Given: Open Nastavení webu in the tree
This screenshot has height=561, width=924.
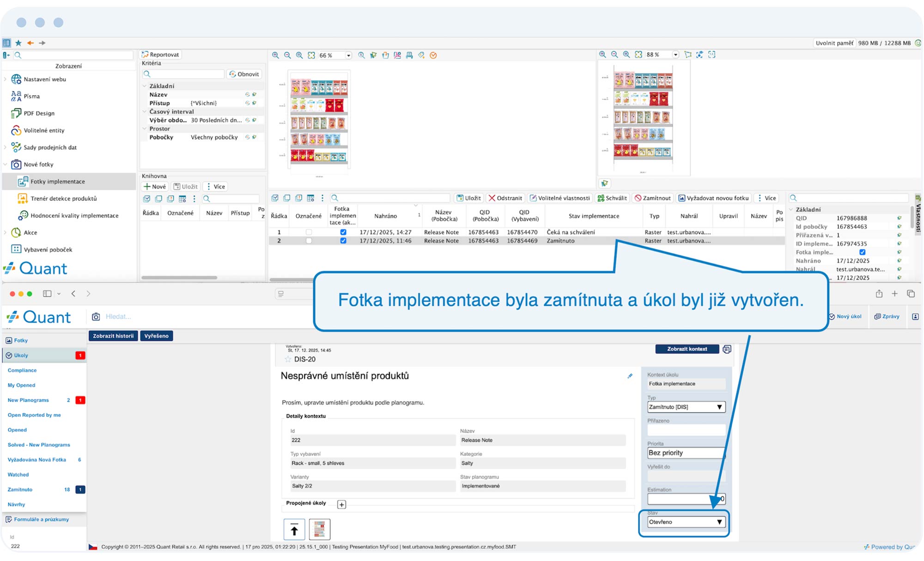Looking at the screenshot, I should [45, 79].
